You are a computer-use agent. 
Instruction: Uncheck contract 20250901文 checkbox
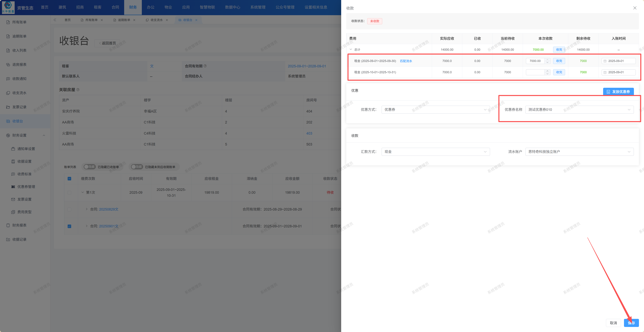[69, 226]
